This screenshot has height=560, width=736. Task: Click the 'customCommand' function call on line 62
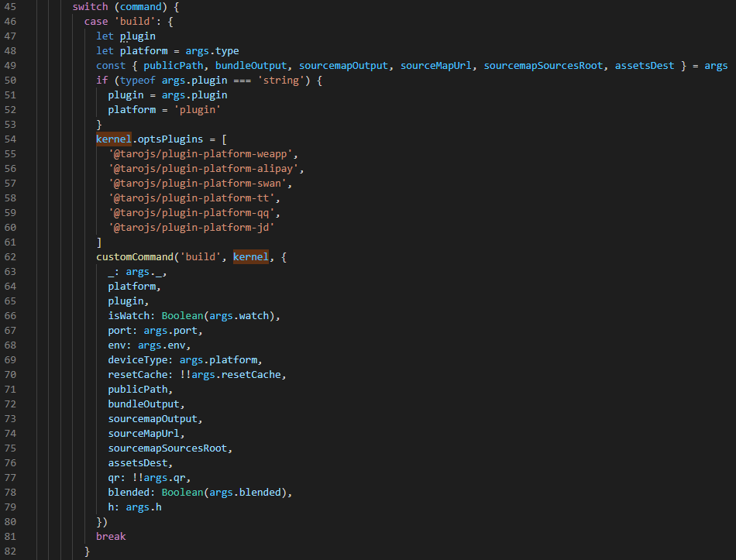tap(135, 257)
